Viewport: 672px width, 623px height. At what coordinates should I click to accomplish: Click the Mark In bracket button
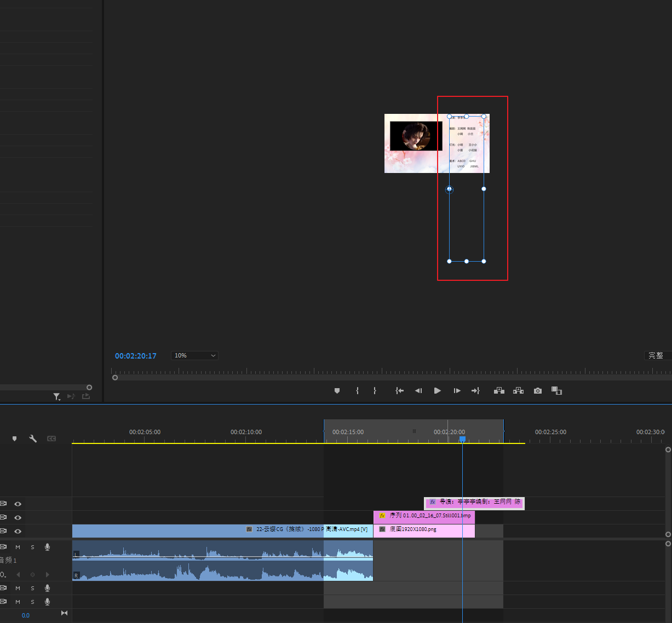357,391
